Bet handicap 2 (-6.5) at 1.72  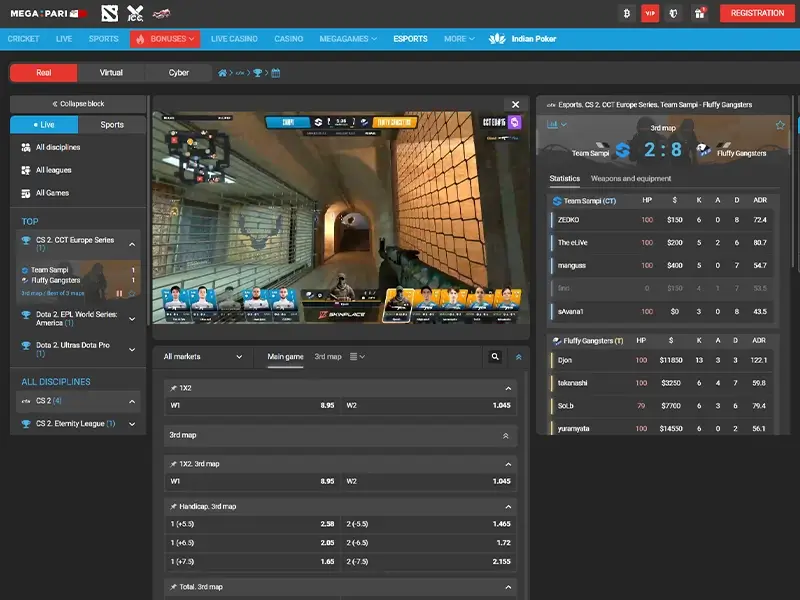pos(428,543)
